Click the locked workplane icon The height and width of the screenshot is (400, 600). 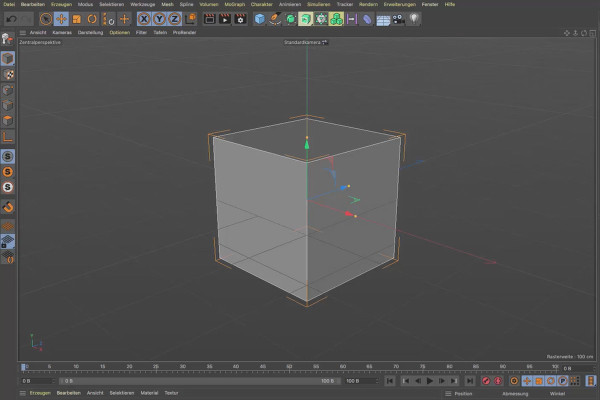pyautogui.click(x=8, y=242)
